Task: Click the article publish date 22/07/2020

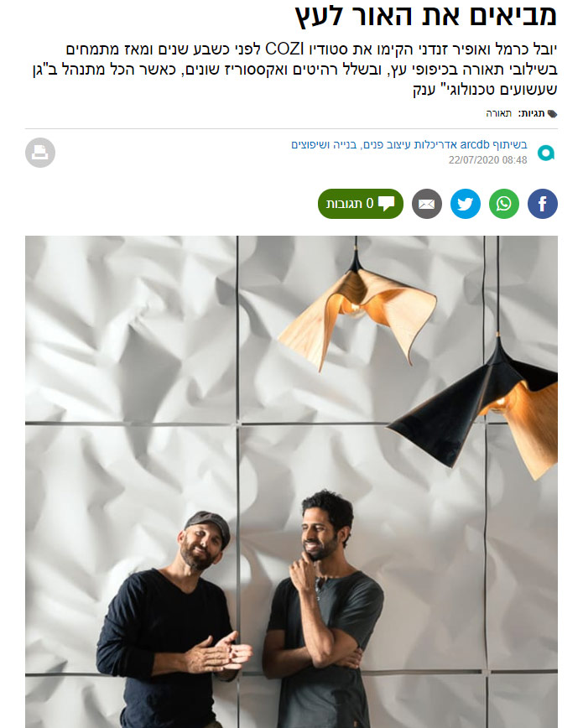Action: [x=487, y=160]
